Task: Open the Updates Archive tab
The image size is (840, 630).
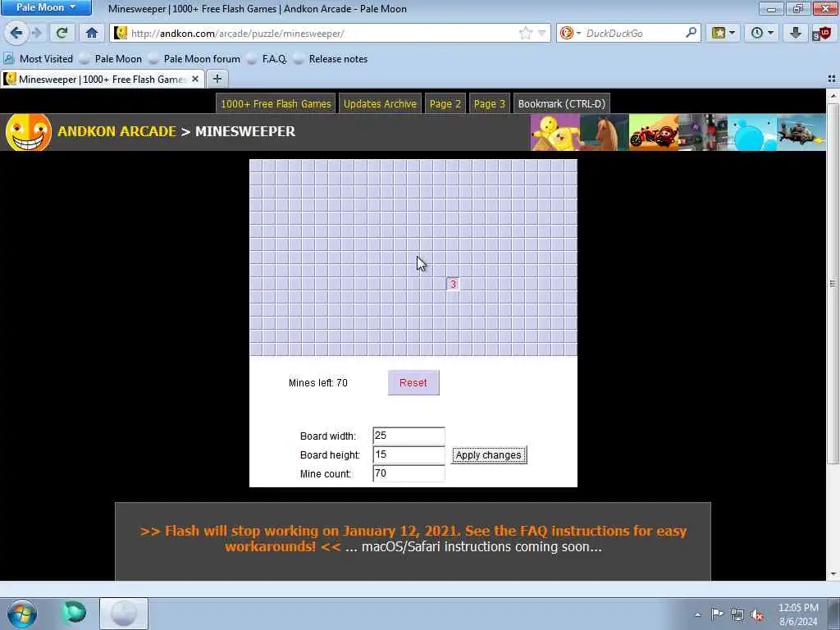Action: [380, 104]
